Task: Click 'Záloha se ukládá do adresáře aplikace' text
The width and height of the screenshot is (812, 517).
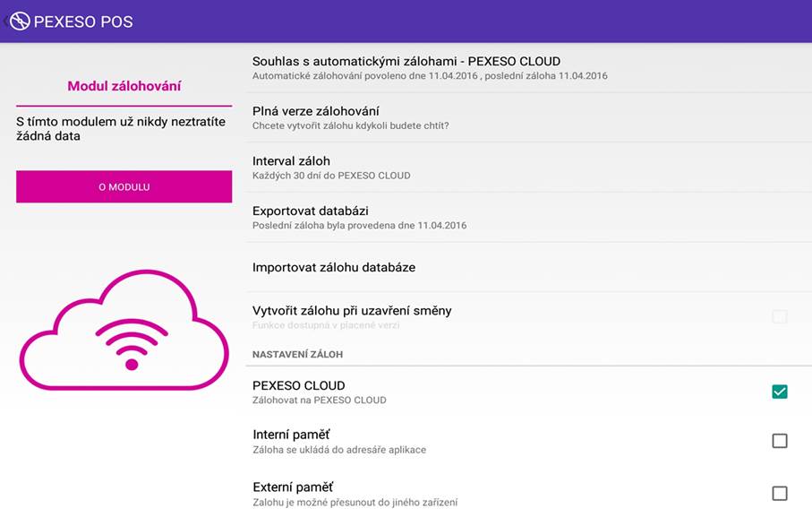Action: (339, 450)
